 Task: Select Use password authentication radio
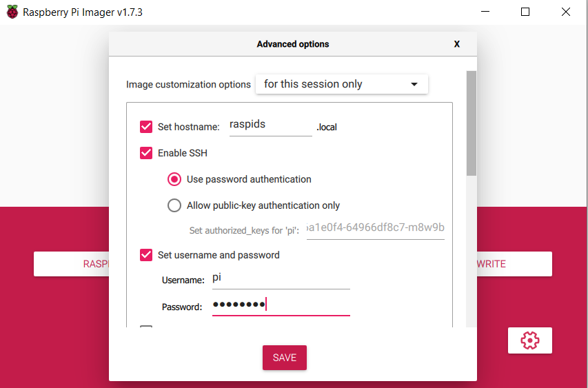tap(174, 179)
